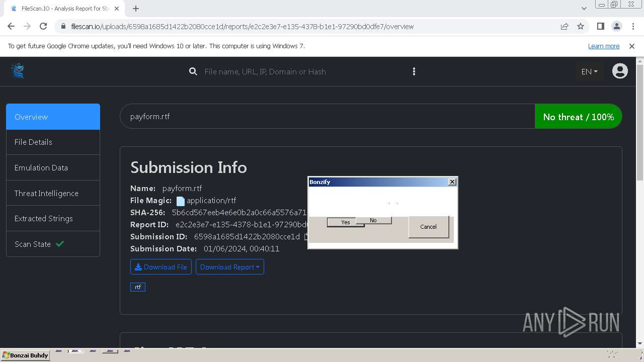
Task: Click the Submission ID value 6598a1685d1422b2080cce1d
Action: coord(247,236)
